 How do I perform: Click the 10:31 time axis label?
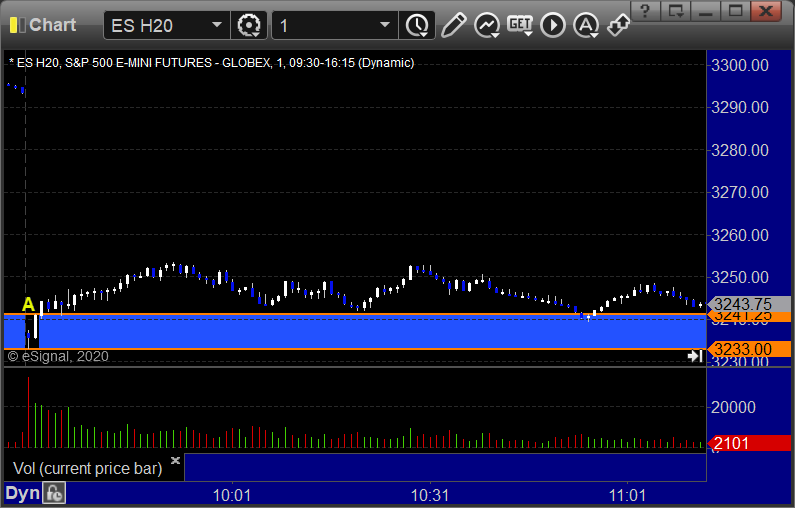point(429,495)
